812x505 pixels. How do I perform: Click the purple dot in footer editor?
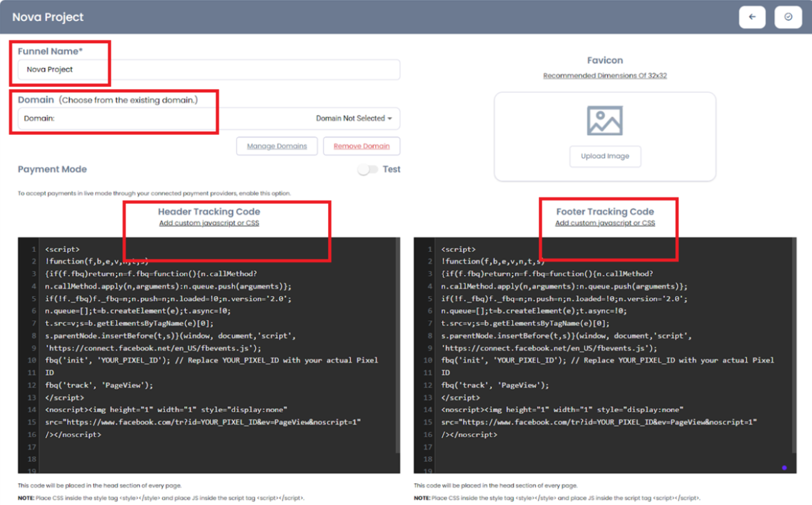pos(784,468)
